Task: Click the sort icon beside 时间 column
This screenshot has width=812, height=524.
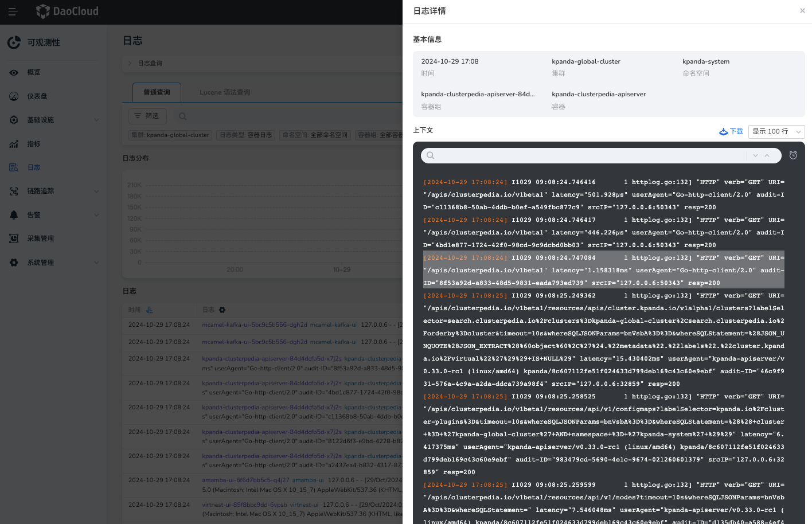Action: tap(149, 310)
